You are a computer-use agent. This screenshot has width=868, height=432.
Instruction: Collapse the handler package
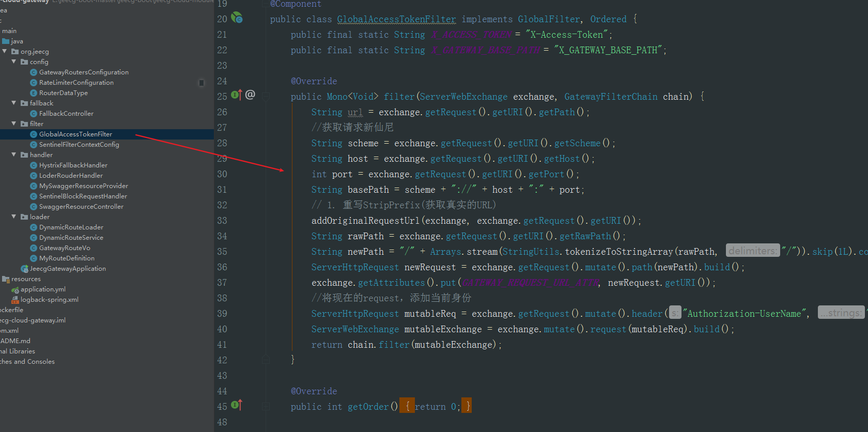click(x=14, y=155)
